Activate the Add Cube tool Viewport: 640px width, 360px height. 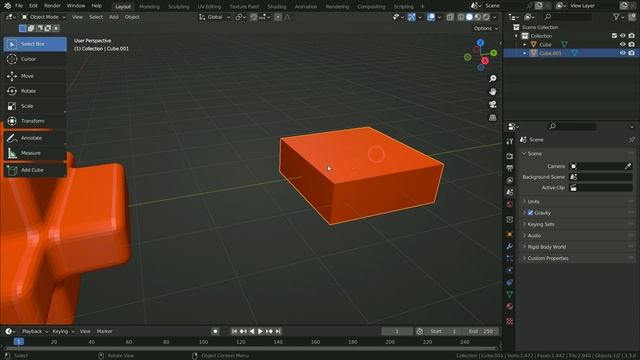[x=35, y=170]
